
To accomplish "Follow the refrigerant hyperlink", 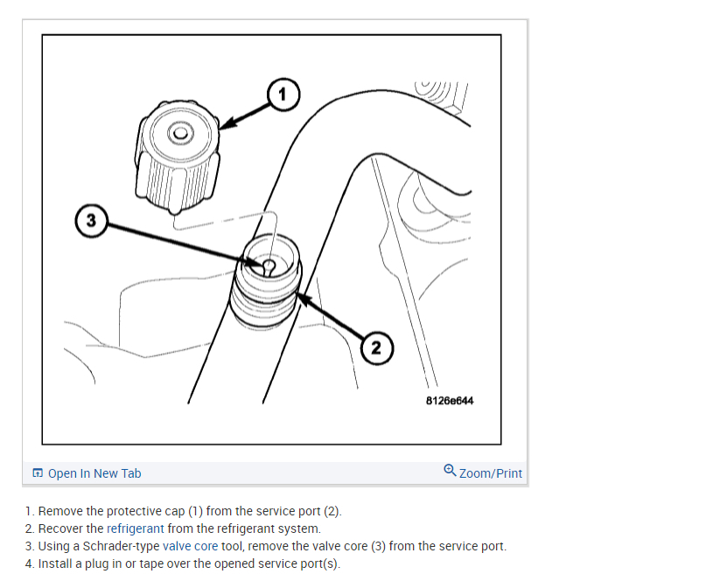I will (x=135, y=528).
